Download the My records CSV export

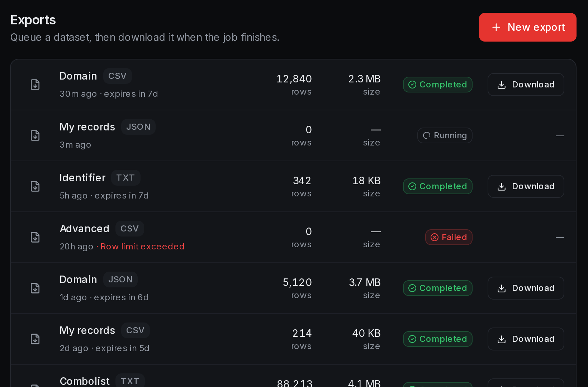(526, 339)
